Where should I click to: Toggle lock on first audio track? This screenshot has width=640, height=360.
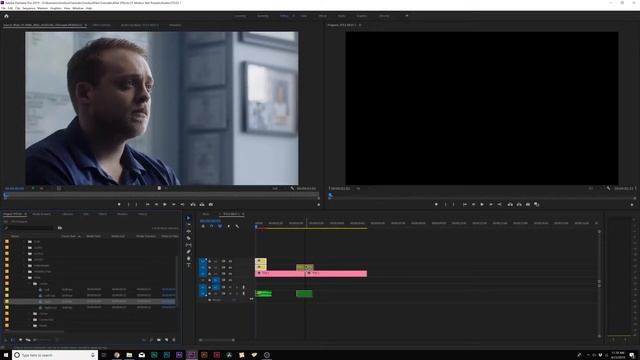pos(210,287)
